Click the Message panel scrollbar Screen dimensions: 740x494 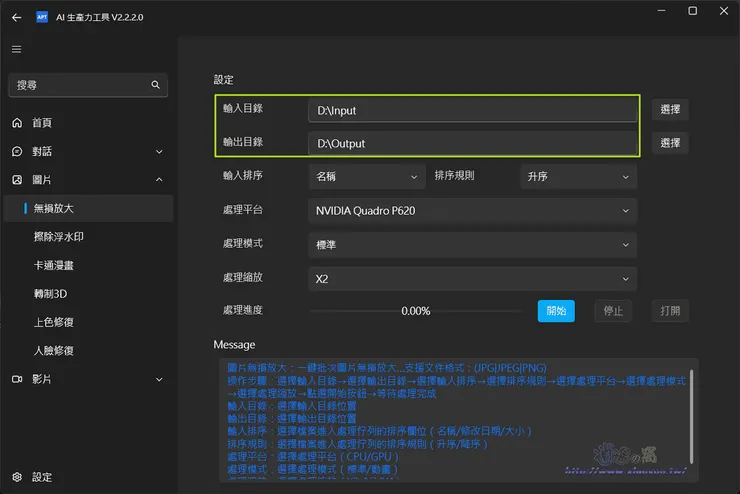691,416
